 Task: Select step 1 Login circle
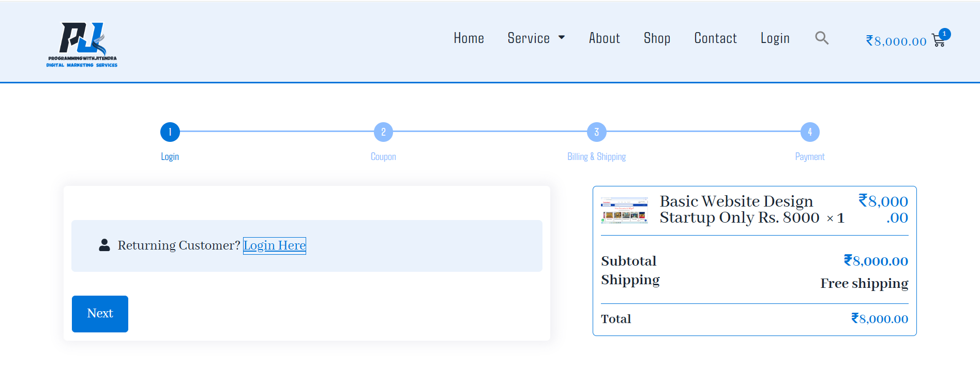(x=170, y=132)
